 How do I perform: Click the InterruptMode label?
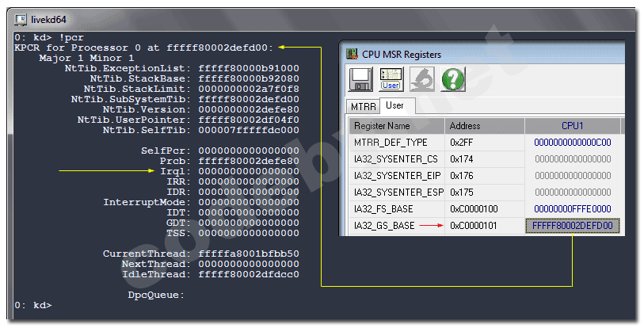147,202
